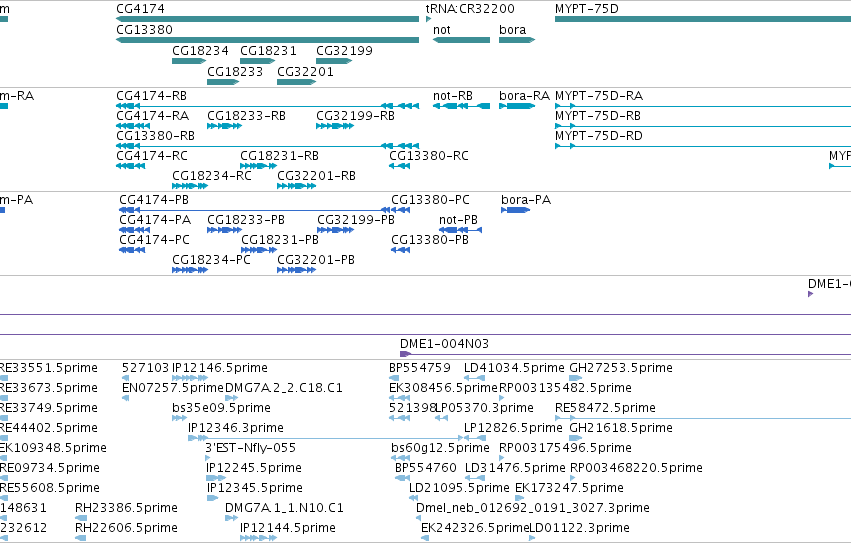Click CG18234 gene label
The image size is (851, 543).
(x=200, y=50)
